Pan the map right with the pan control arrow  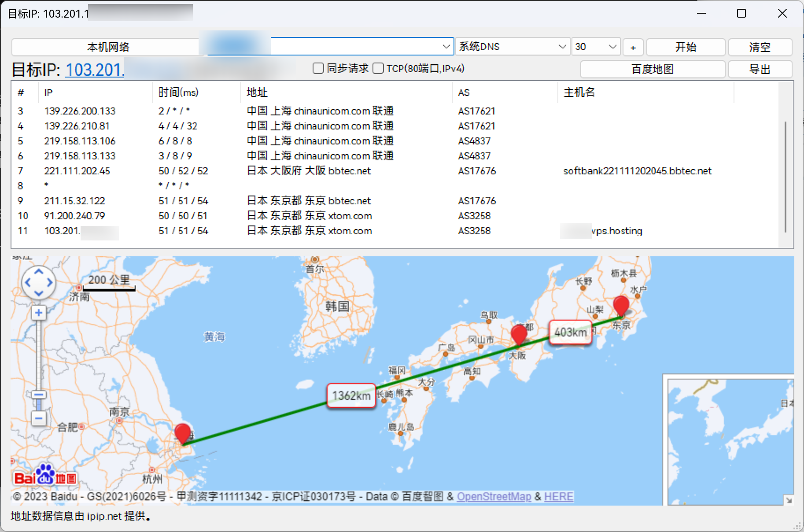[49, 282]
